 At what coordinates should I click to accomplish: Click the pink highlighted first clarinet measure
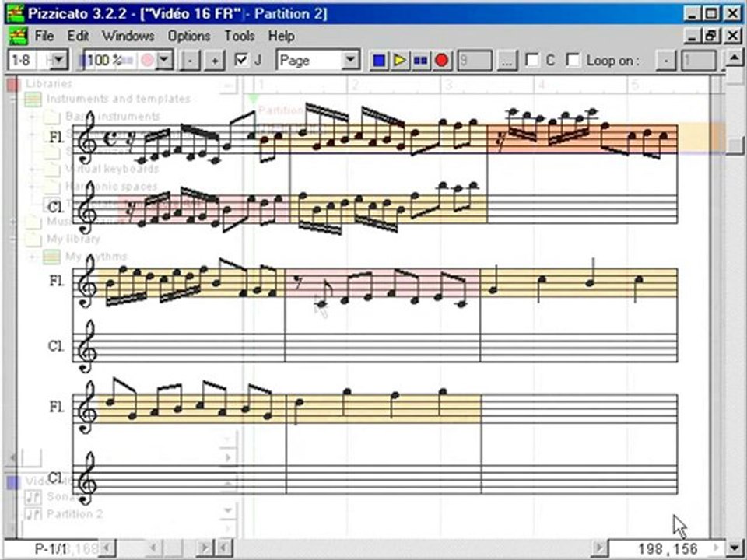point(204,208)
